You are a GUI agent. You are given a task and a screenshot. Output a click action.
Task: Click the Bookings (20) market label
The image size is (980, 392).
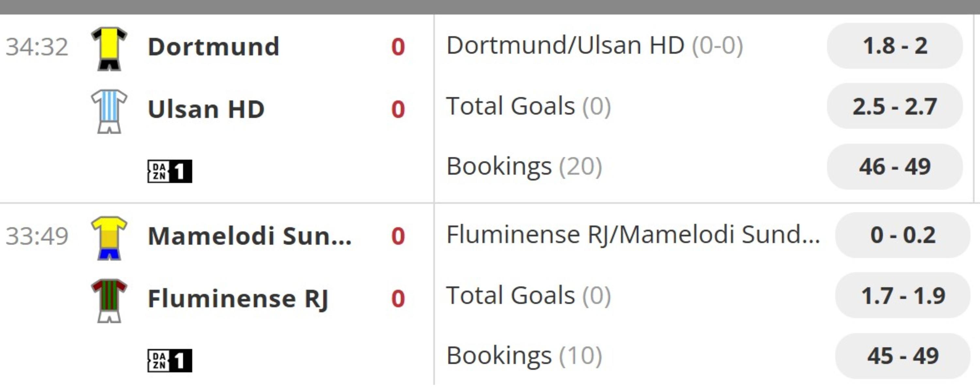coord(524,167)
